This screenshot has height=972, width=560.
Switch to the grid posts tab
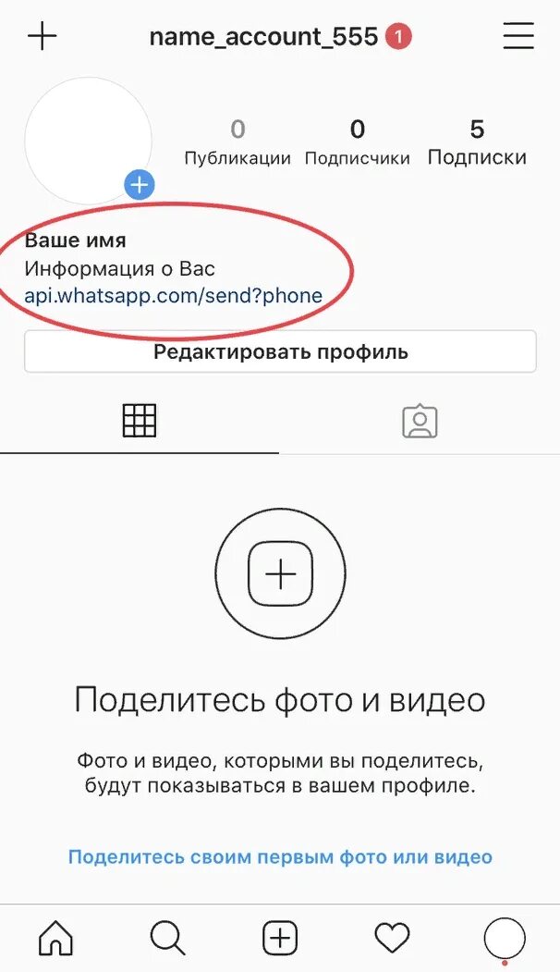pyautogui.click(x=140, y=420)
